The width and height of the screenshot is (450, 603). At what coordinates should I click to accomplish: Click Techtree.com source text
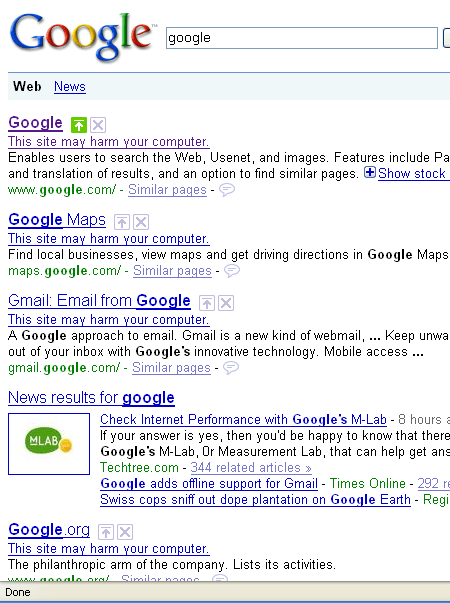coord(139,468)
